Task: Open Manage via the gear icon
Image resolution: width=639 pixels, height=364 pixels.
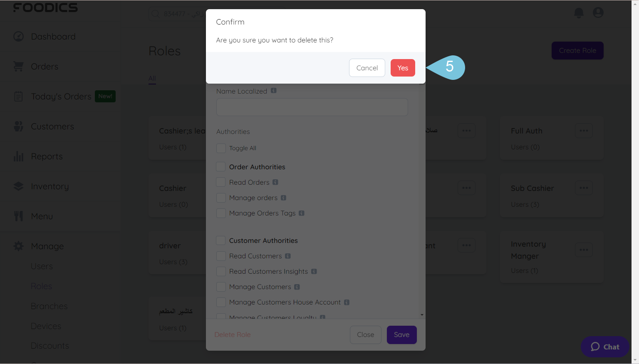Action: [x=18, y=246]
